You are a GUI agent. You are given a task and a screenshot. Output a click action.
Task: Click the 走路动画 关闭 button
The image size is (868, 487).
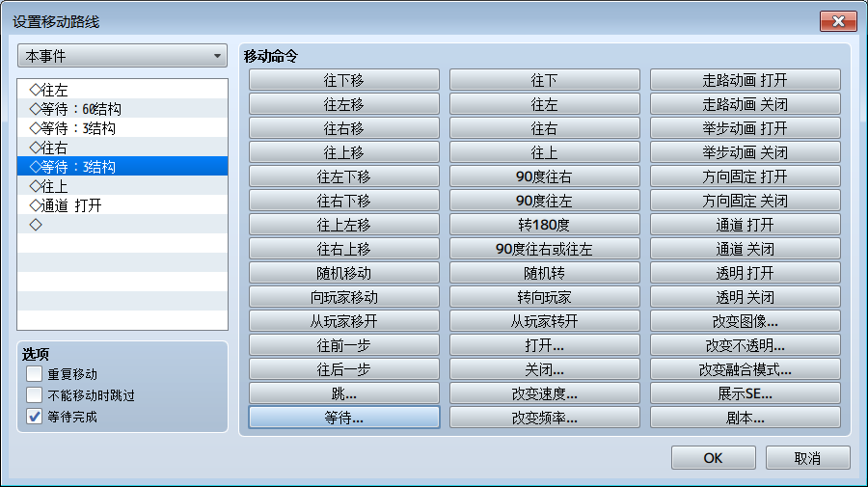(746, 104)
